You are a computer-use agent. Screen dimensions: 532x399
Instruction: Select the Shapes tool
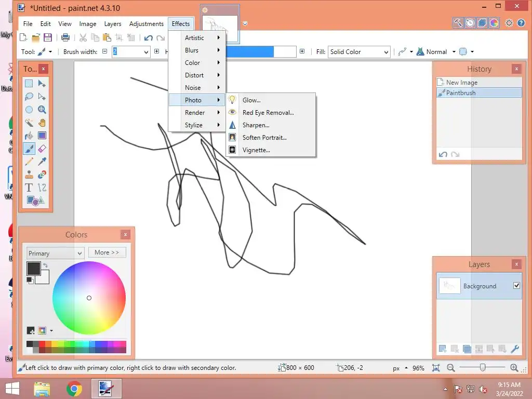coord(35,201)
